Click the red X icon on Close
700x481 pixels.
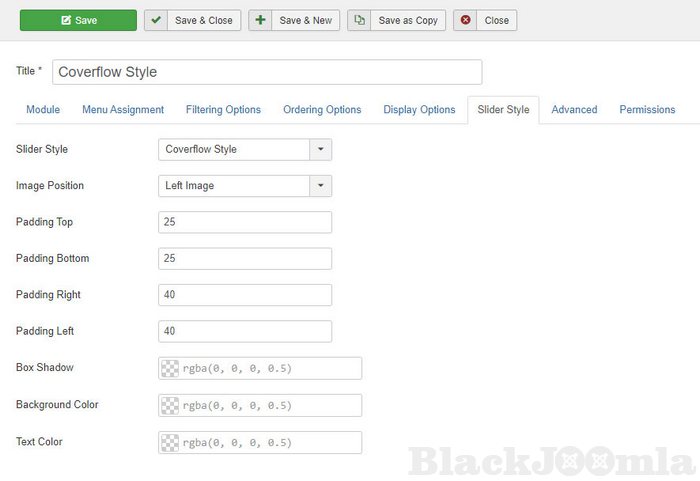[x=466, y=20]
